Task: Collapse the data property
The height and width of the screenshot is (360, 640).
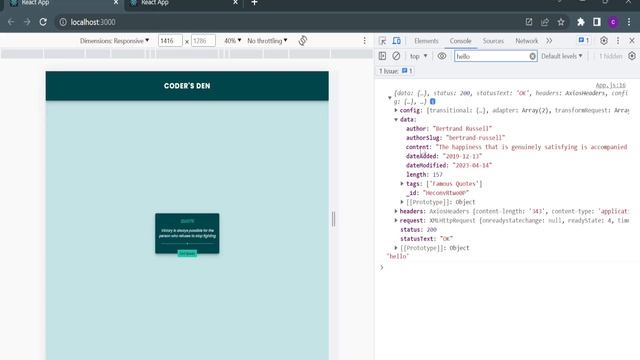Action: pyautogui.click(x=396, y=120)
